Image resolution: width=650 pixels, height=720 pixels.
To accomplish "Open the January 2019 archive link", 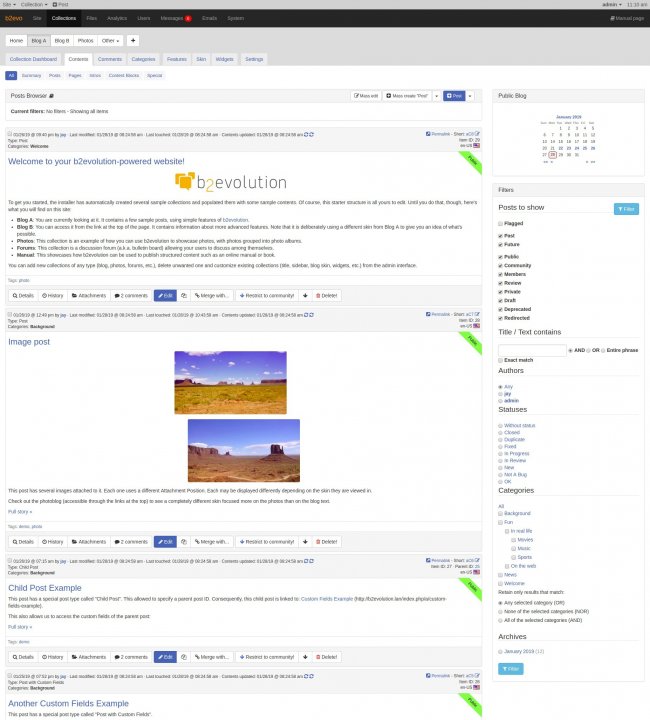I will pos(519,652).
